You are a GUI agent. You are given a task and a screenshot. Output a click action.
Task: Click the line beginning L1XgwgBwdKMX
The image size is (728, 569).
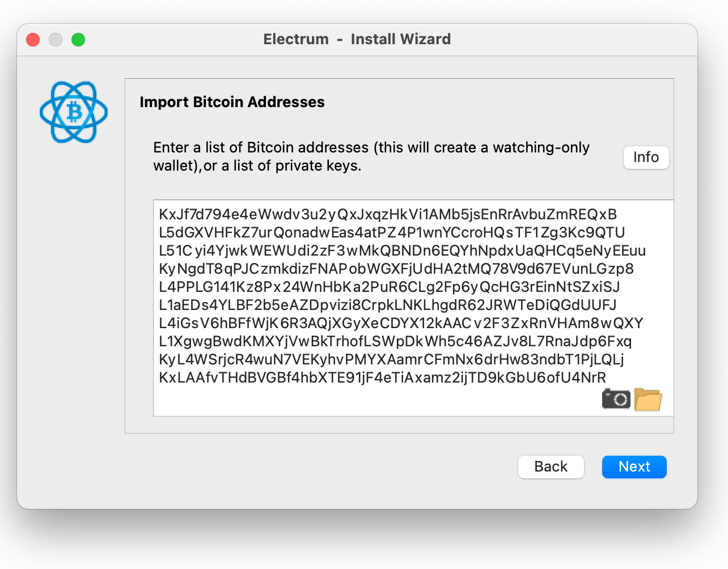coord(395,341)
